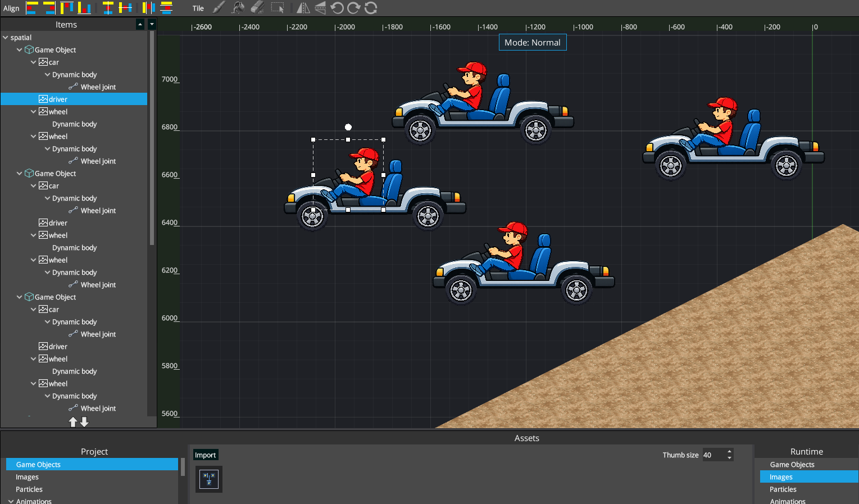Click the align left edges icon
This screenshot has width=859, height=504.
coord(32,8)
